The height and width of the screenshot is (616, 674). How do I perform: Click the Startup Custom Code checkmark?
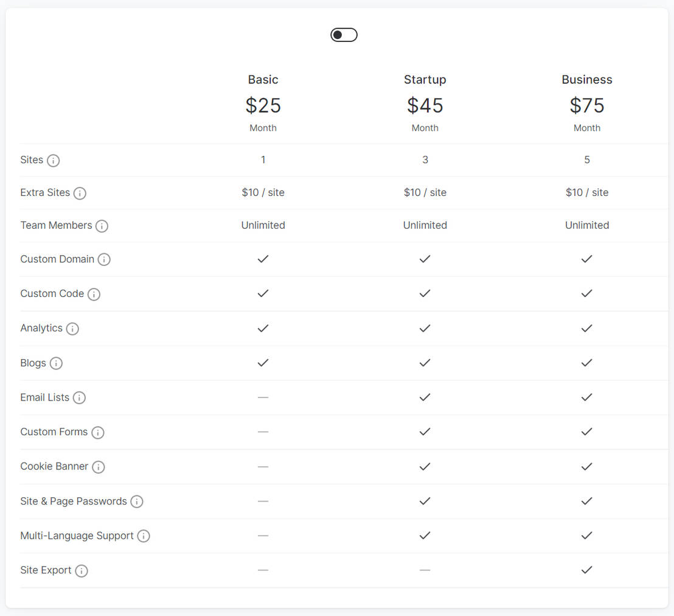click(x=425, y=293)
